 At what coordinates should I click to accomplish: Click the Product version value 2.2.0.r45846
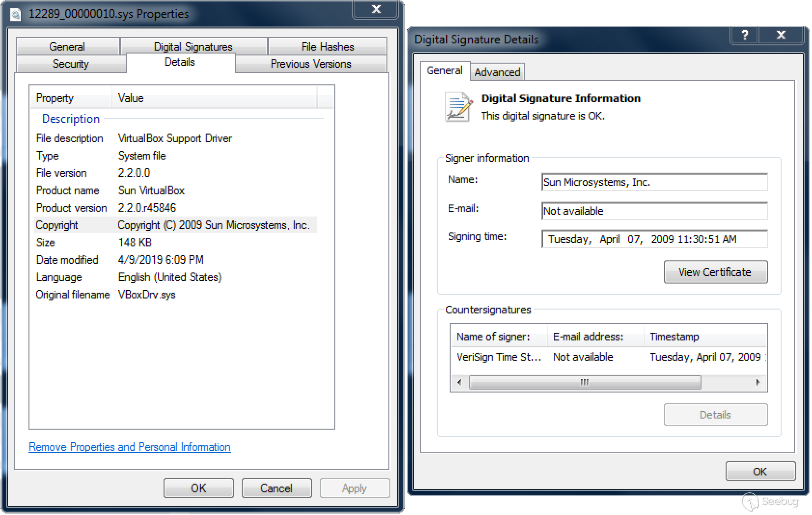click(x=147, y=208)
